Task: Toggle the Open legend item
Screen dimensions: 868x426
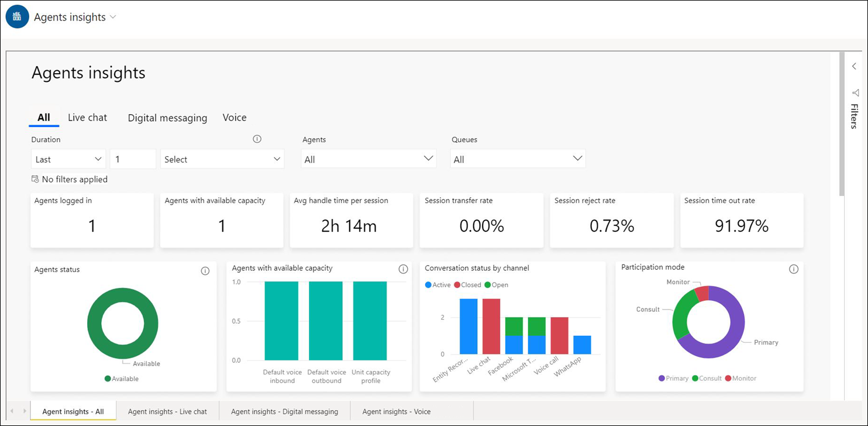Action: pos(496,285)
